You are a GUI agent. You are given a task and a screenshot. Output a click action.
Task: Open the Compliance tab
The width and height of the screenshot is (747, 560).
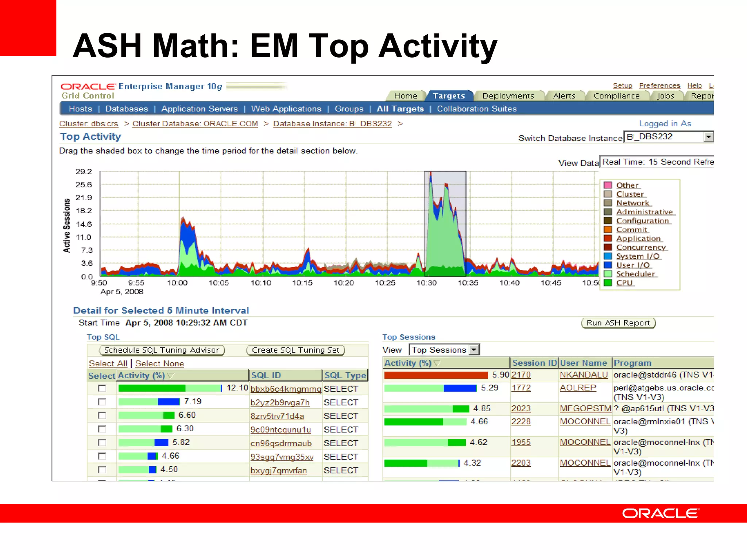[617, 96]
